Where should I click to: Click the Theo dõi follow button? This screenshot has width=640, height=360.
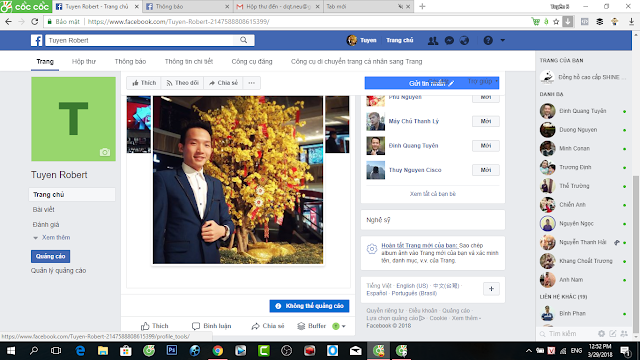click(x=182, y=83)
